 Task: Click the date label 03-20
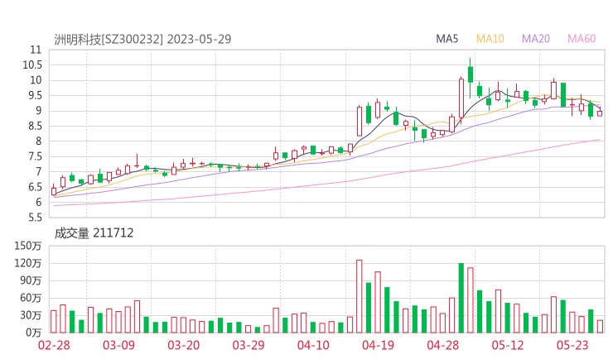[x=184, y=345]
